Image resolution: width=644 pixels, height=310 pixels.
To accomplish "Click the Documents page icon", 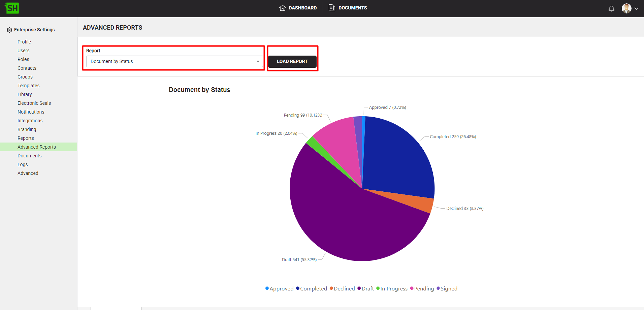I will 332,8.
